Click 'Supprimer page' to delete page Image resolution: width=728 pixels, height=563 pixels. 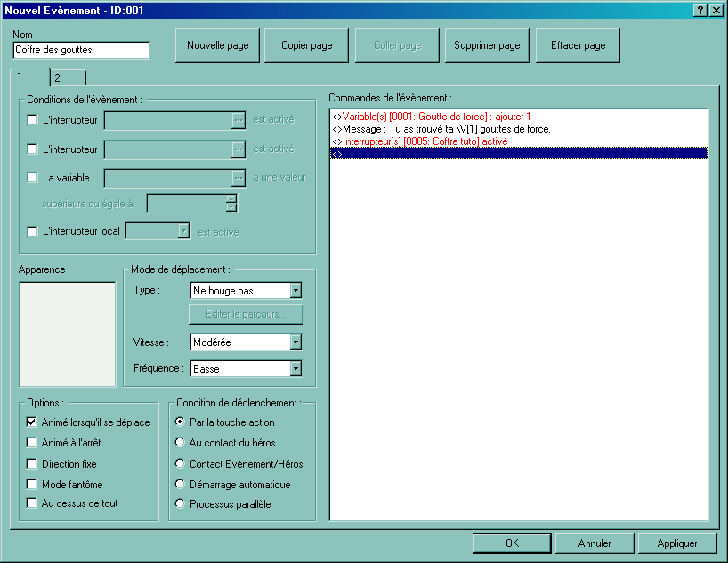pyautogui.click(x=487, y=45)
